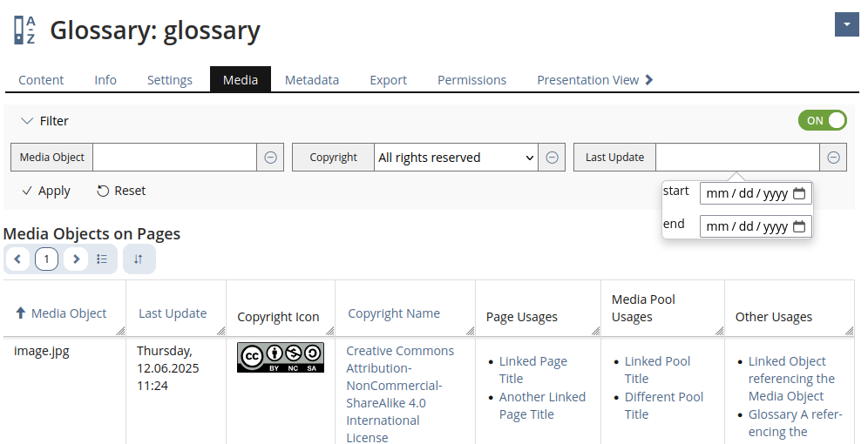Go to previous page of media objects
868x444 pixels.
click(x=17, y=259)
